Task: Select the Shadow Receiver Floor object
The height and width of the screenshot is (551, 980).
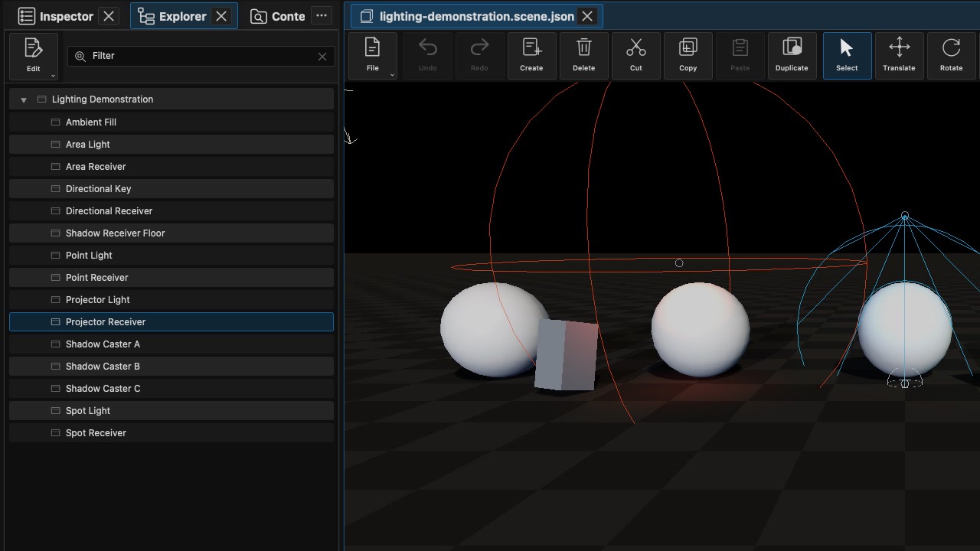Action: tap(171, 233)
